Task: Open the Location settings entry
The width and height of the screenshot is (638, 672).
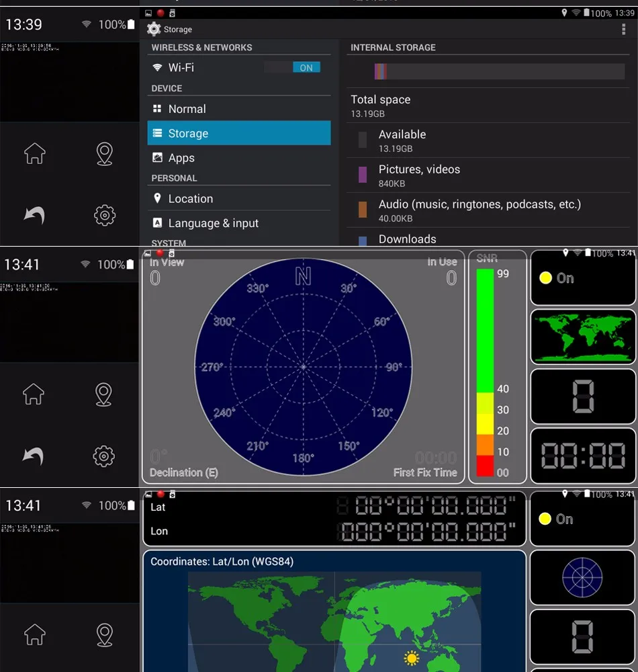Action: [x=239, y=198]
